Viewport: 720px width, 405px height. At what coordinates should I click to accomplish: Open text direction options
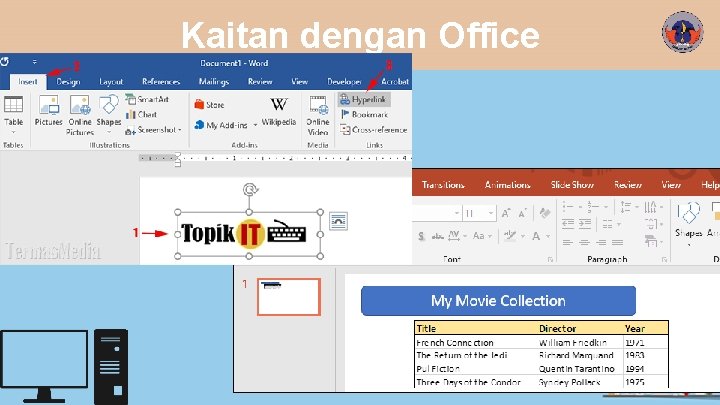(652, 207)
